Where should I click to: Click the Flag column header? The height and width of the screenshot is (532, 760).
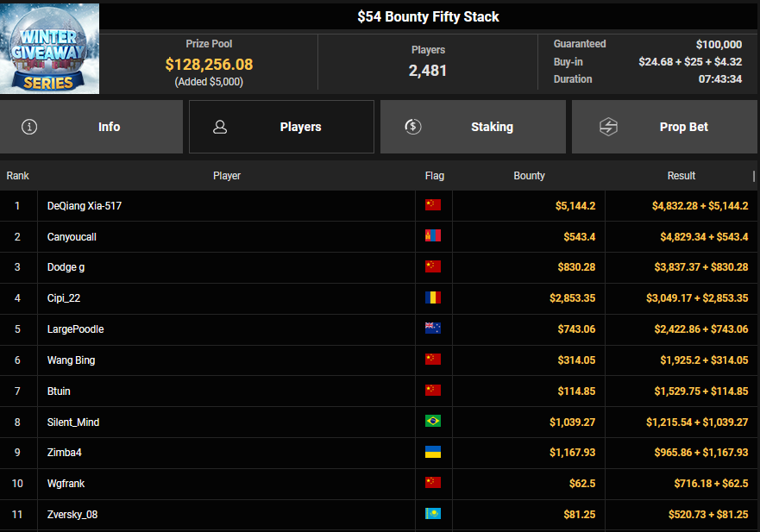coord(435,176)
